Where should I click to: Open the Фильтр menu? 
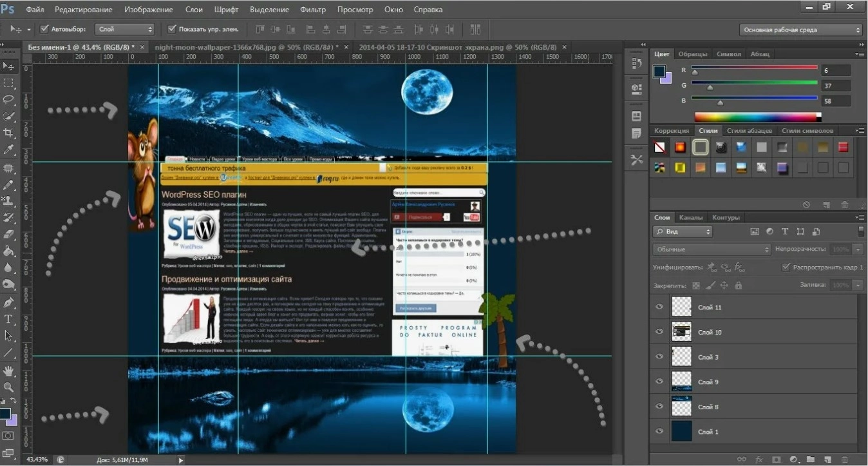[x=313, y=10]
